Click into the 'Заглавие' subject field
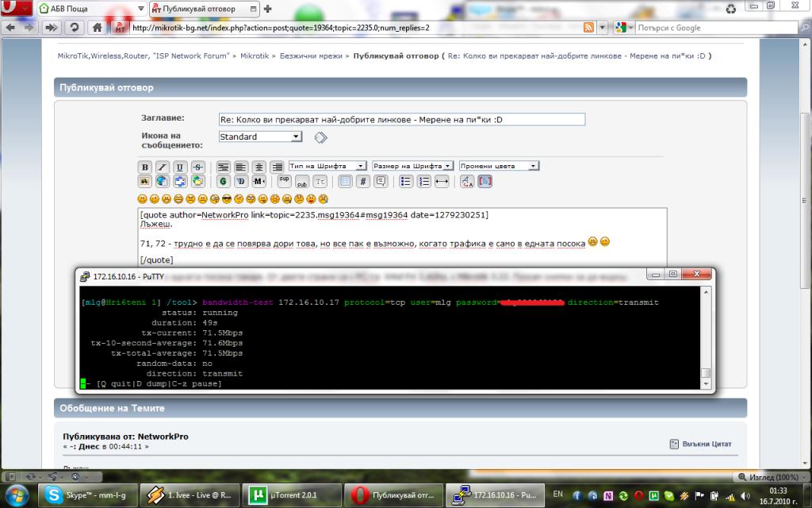 pyautogui.click(x=401, y=119)
